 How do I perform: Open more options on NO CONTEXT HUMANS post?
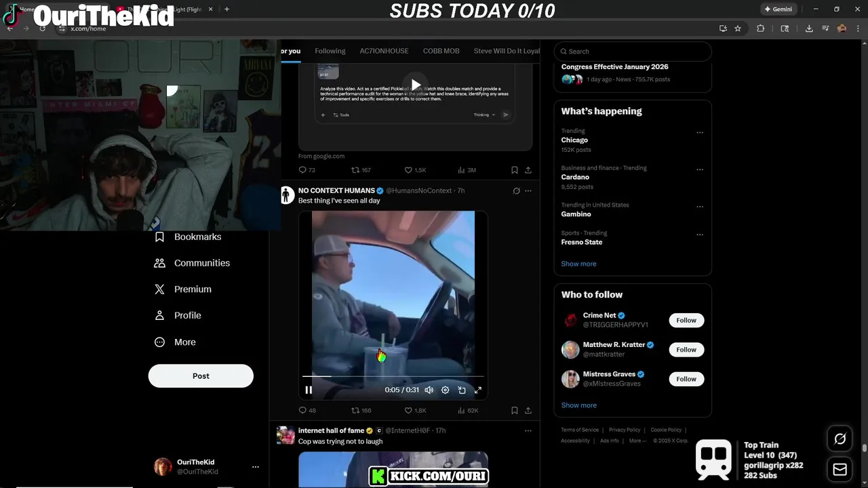(528, 191)
